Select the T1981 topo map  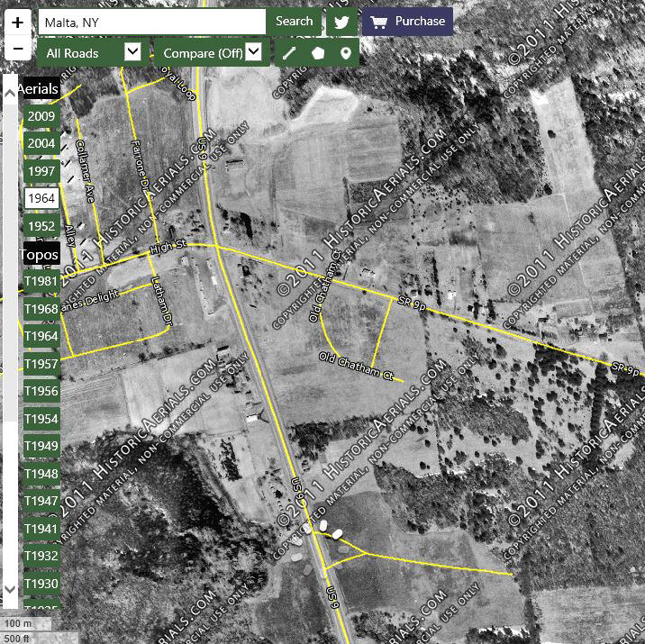[41, 281]
